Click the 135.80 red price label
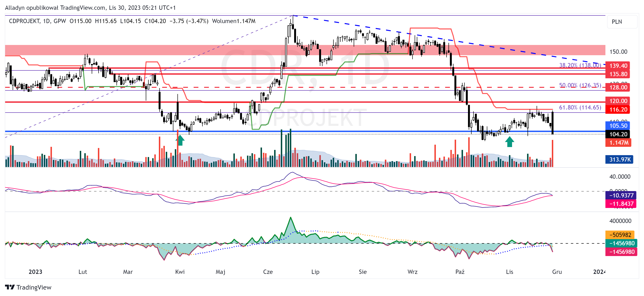The width and height of the screenshot is (644, 296). pos(618,74)
